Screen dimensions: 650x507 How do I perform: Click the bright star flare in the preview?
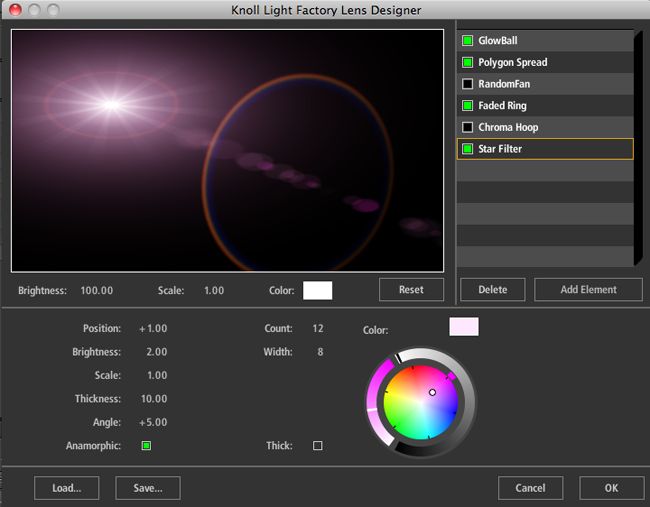click(112, 104)
